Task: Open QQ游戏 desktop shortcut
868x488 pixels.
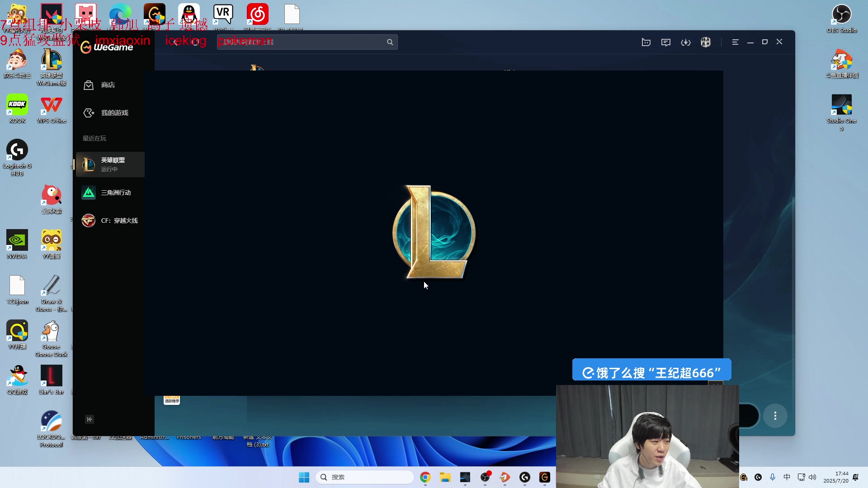Action: coord(17,380)
